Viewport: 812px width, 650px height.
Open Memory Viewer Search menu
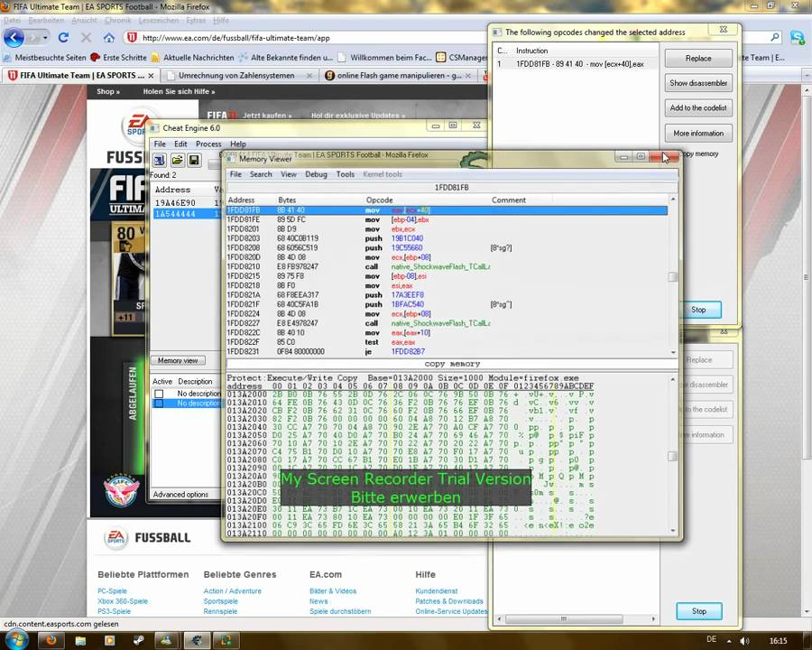pos(261,174)
